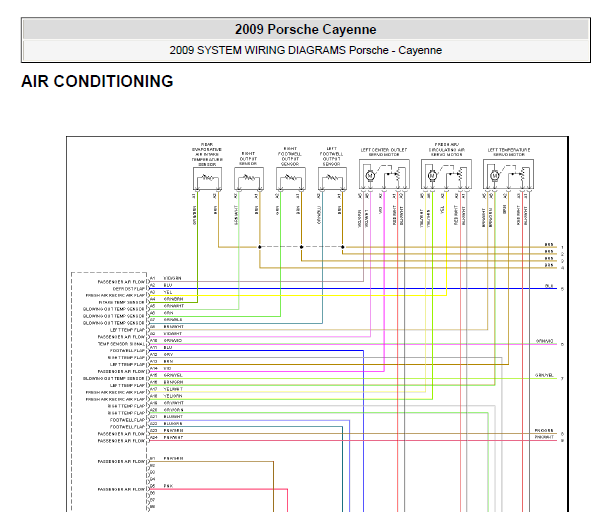Click the rear evaporator air intake temperature sensor symbol
Viewport: 608px width, 512px height.
[x=207, y=178]
